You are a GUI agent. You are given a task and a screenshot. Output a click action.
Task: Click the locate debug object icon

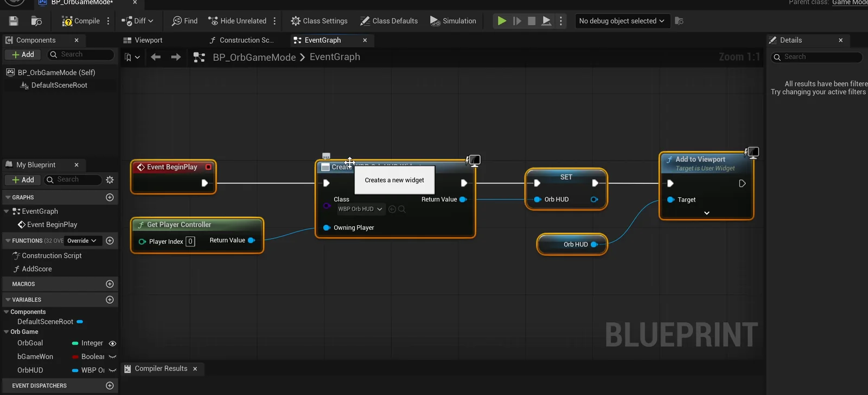click(679, 21)
